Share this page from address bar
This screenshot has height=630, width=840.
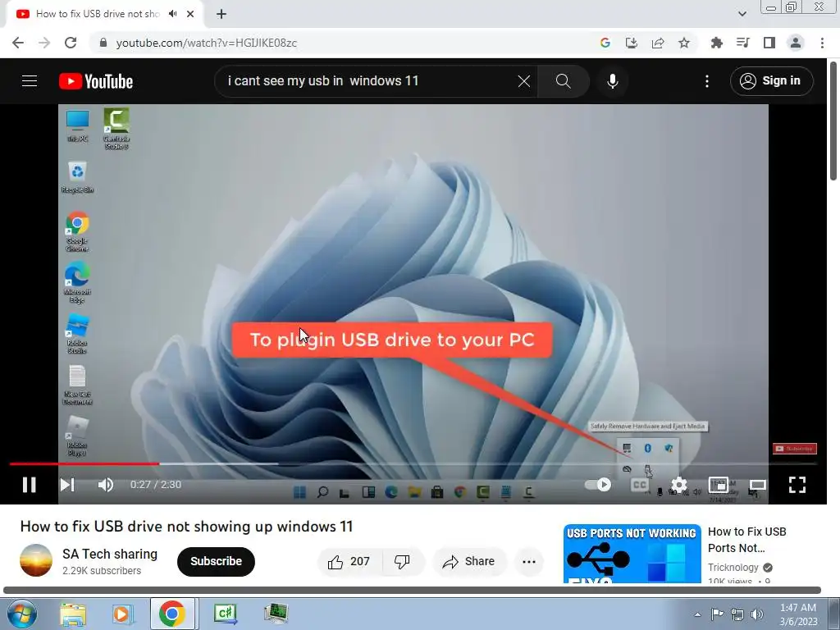[658, 43]
